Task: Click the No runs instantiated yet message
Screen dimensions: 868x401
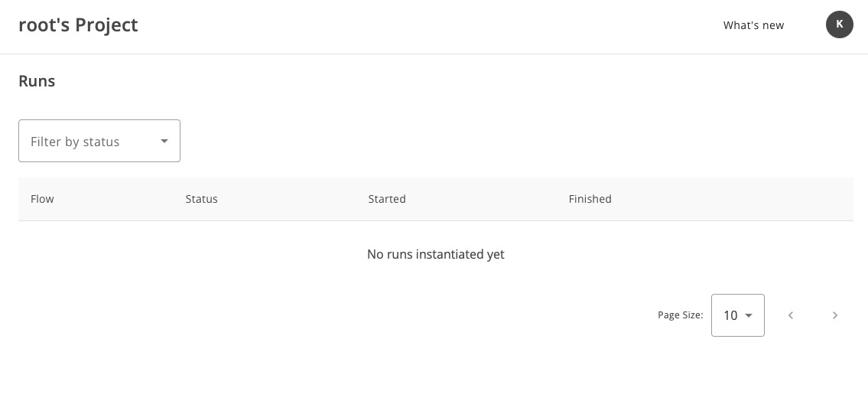Action: click(435, 254)
